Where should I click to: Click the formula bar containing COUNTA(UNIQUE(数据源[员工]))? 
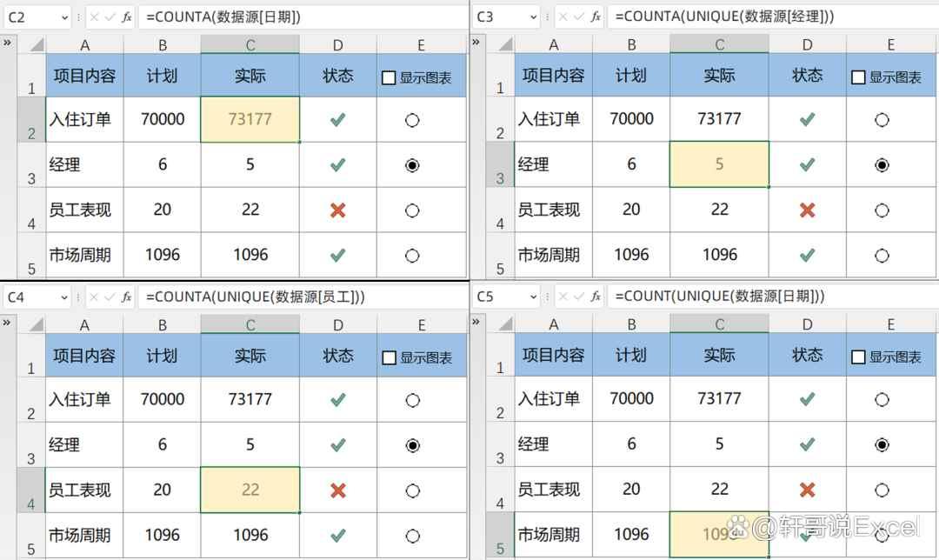(x=303, y=297)
